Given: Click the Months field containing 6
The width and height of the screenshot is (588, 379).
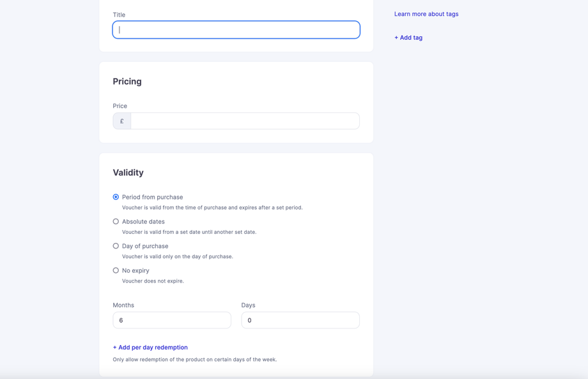Looking at the screenshot, I should 172,320.
